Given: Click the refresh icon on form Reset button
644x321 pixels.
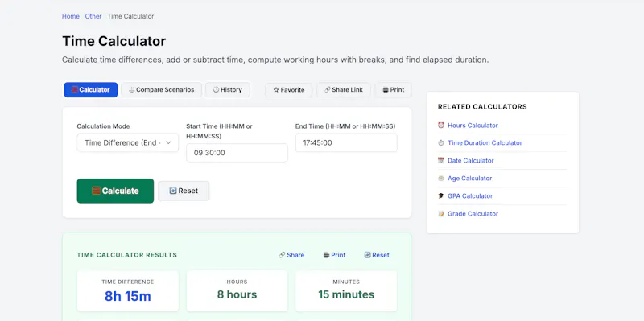Looking at the screenshot, I should (173, 191).
